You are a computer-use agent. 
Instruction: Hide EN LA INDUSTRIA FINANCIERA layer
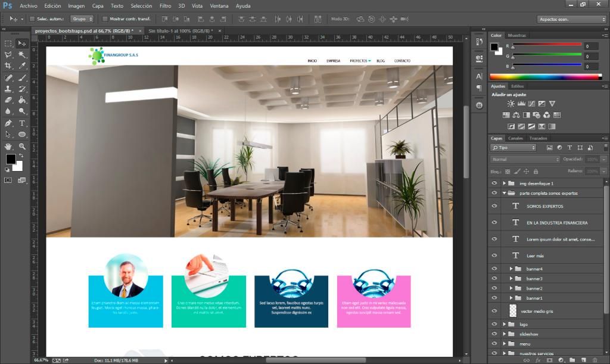(x=494, y=222)
